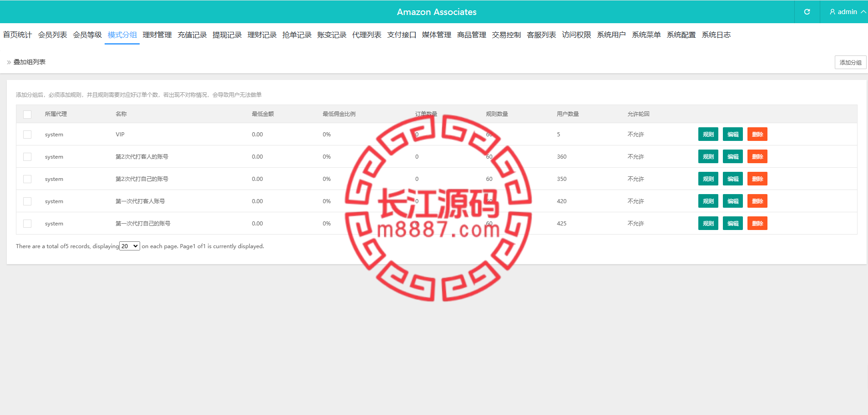Delete the 第一次代打客人账号 group
Image resolution: width=868 pixels, height=415 pixels.
(757, 201)
